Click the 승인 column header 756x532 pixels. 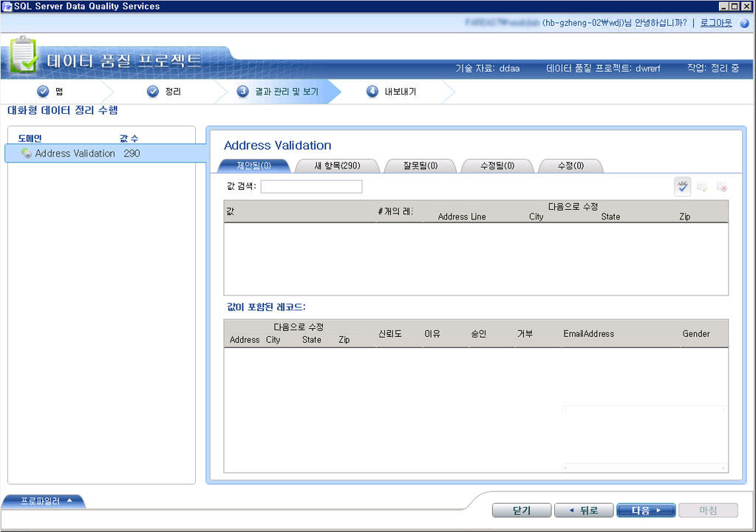click(479, 333)
